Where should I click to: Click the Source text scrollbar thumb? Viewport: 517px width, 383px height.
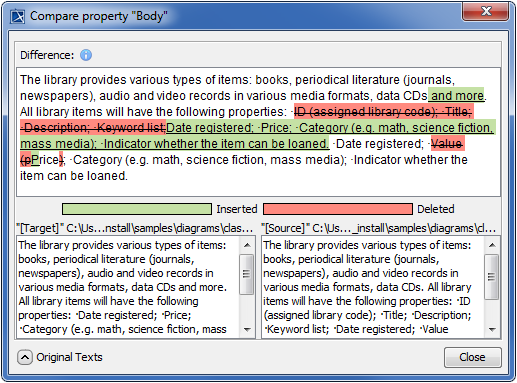pos(492,277)
